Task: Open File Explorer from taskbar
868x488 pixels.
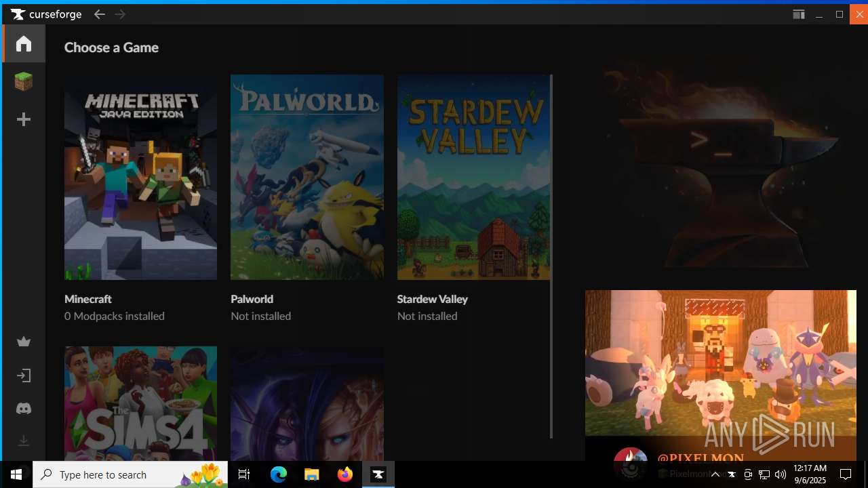Action: click(312, 474)
